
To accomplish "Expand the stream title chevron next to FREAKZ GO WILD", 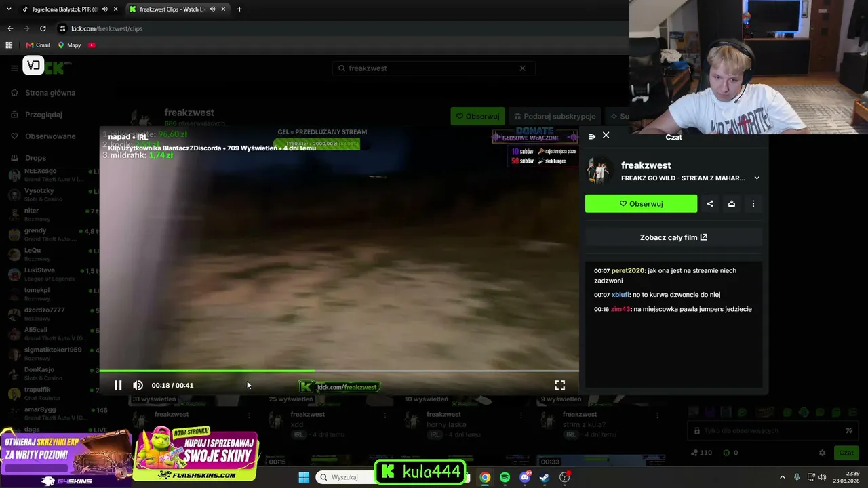I will pyautogui.click(x=757, y=178).
